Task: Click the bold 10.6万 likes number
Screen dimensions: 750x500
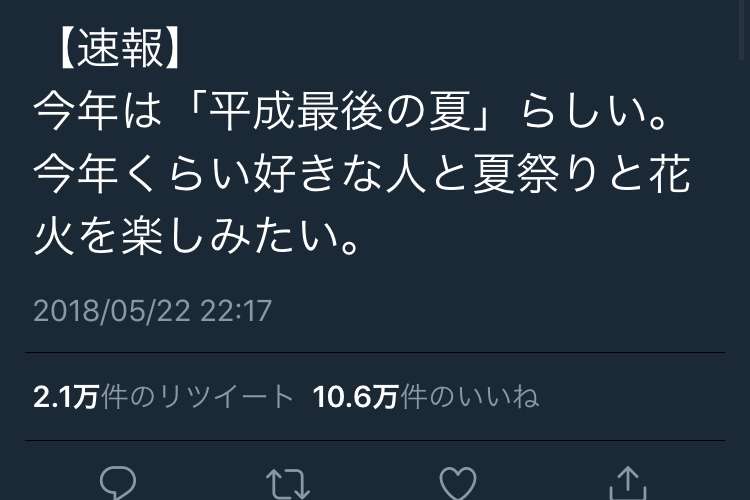Action: [355, 397]
